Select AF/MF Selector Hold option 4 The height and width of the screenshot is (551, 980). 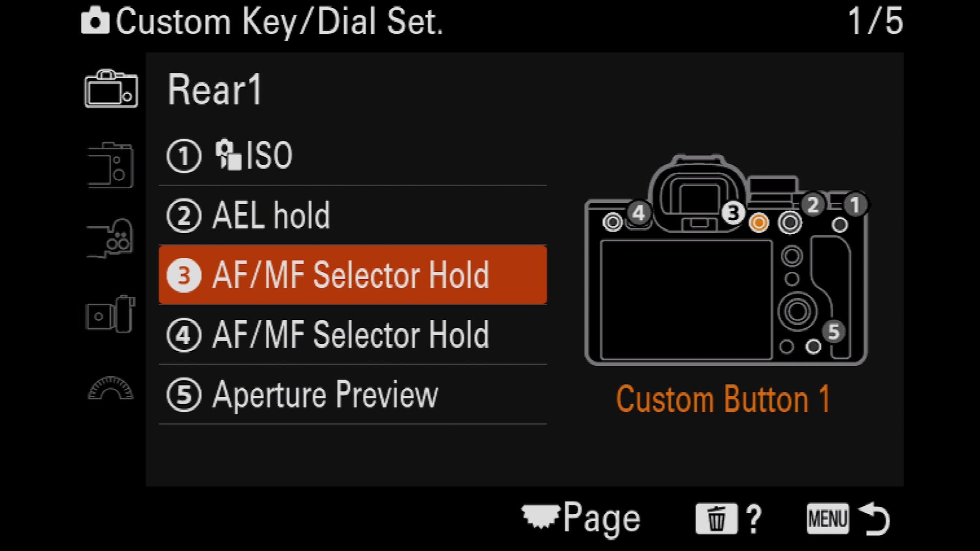tap(344, 335)
